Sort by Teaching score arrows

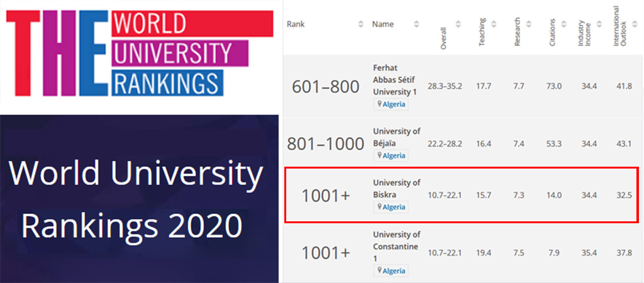point(494,24)
